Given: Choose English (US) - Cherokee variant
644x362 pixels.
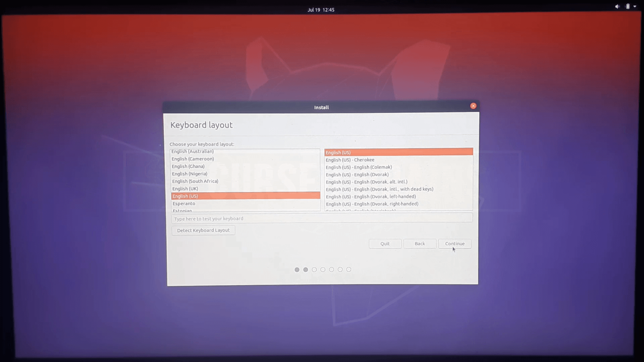Looking at the screenshot, I should (399, 160).
